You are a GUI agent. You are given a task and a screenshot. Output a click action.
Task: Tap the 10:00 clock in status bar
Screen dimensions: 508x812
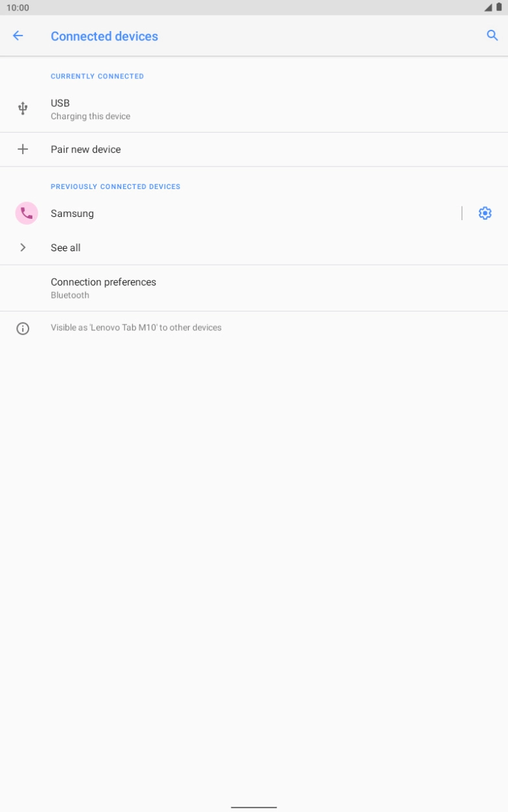click(17, 8)
